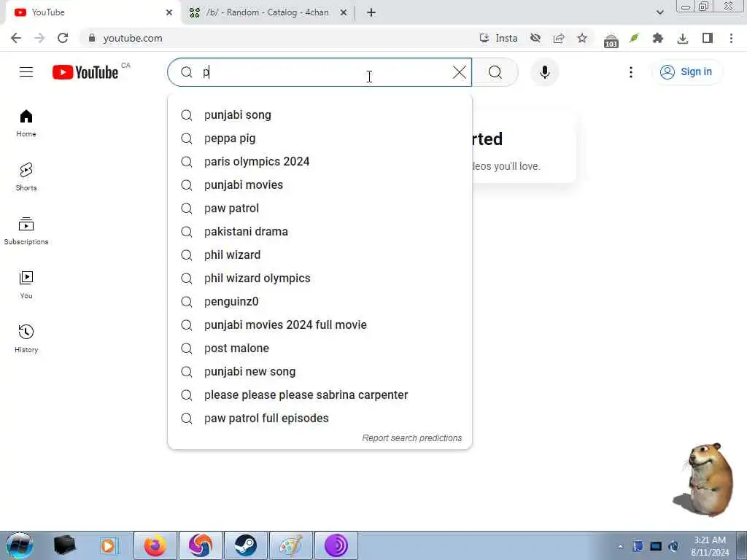Select "punjabi movies 2024 full movie" suggestion

320,324
